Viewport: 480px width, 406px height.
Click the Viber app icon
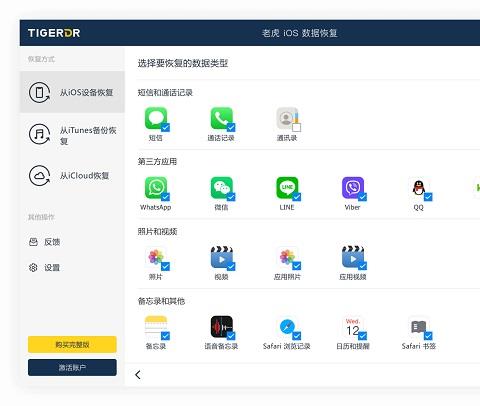(x=353, y=188)
